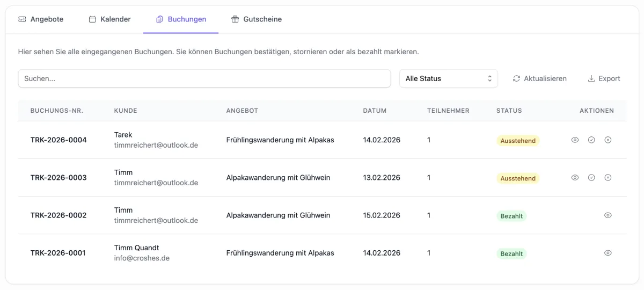Screen dimensions: 644x290
Task: Refresh bookings with Aktualisieren button
Action: pos(540,78)
